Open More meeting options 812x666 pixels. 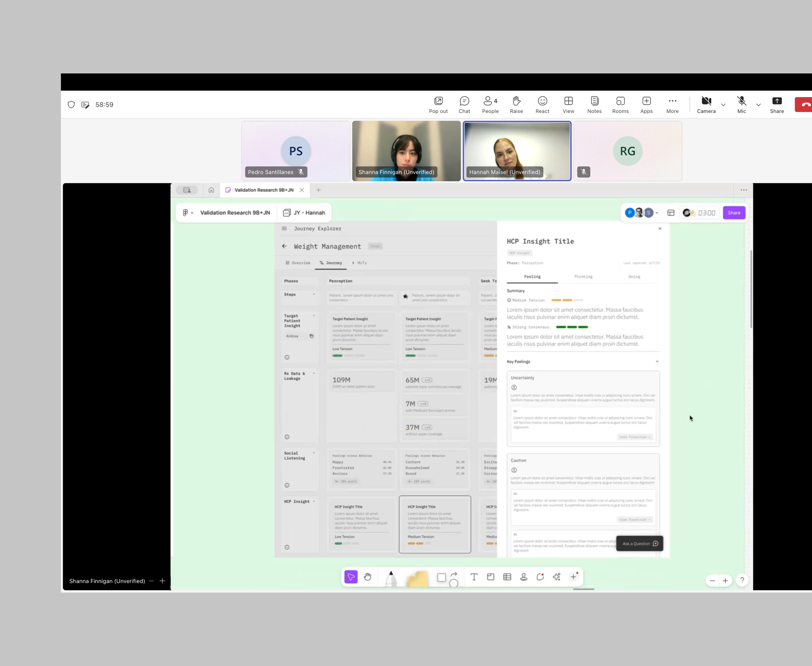(x=672, y=105)
